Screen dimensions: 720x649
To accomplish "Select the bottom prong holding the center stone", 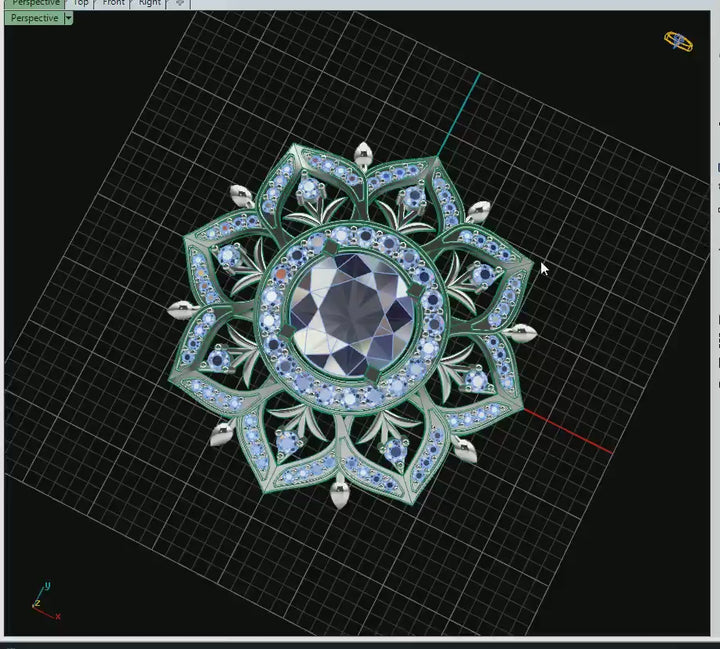I will [x=371, y=372].
